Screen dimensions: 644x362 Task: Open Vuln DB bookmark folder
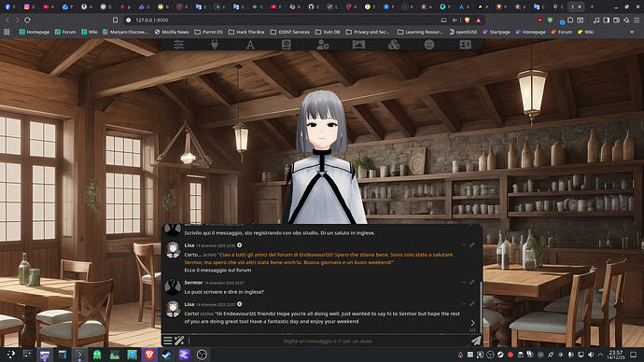pos(328,32)
